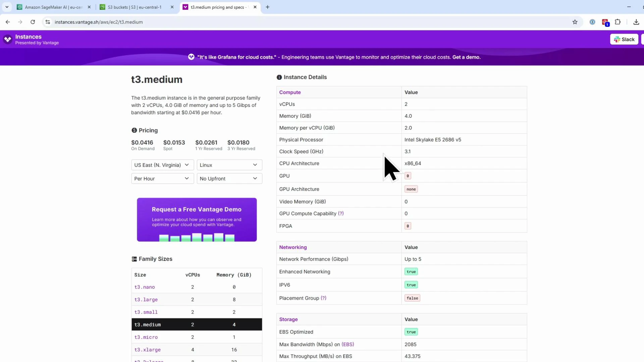
Task: Open Slack via the Slack header icon
Action: pos(624,39)
